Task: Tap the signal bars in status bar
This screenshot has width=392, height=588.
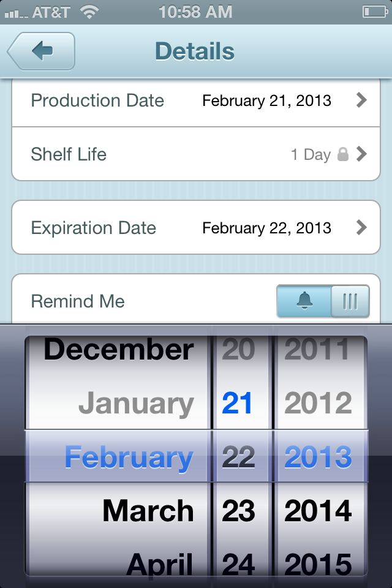Action: coord(16,14)
